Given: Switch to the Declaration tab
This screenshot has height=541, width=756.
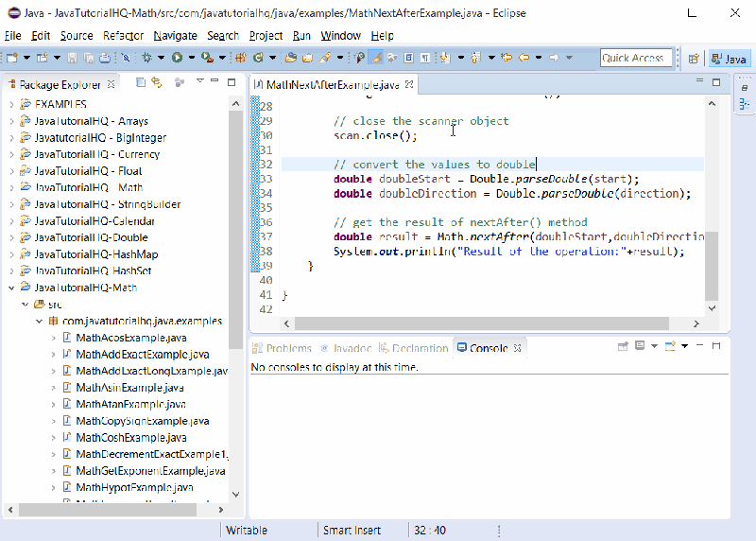Looking at the screenshot, I should [x=414, y=348].
